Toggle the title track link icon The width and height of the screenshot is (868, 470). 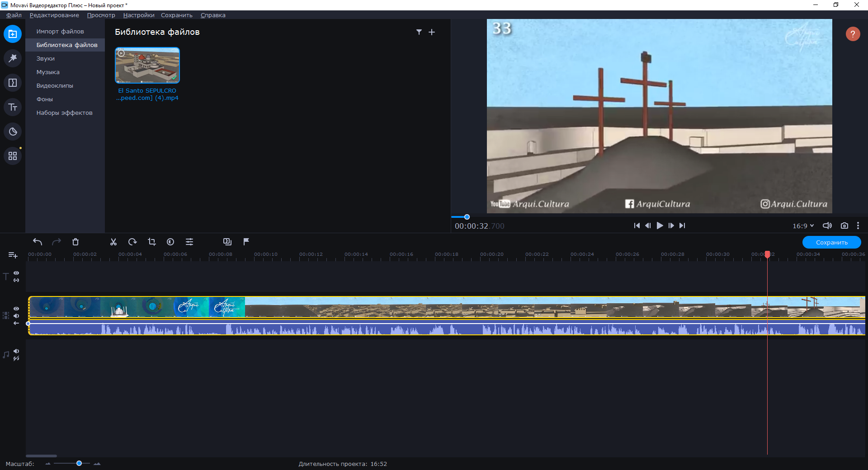click(16, 280)
